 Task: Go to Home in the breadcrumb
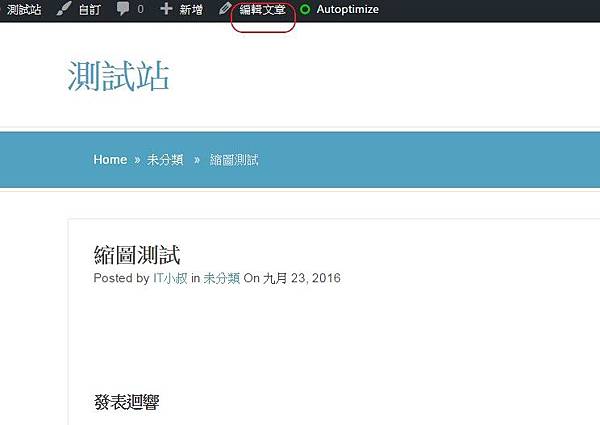(110, 160)
